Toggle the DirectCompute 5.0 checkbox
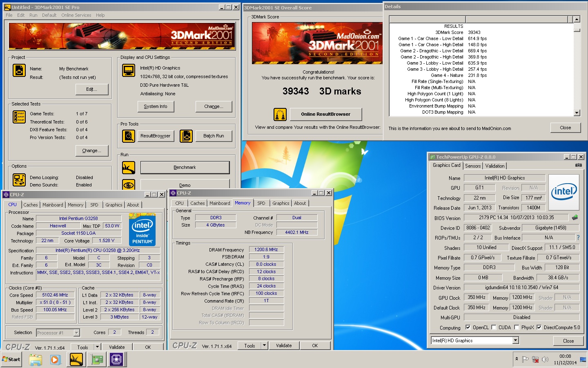This screenshot has width=588, height=368. tap(539, 328)
